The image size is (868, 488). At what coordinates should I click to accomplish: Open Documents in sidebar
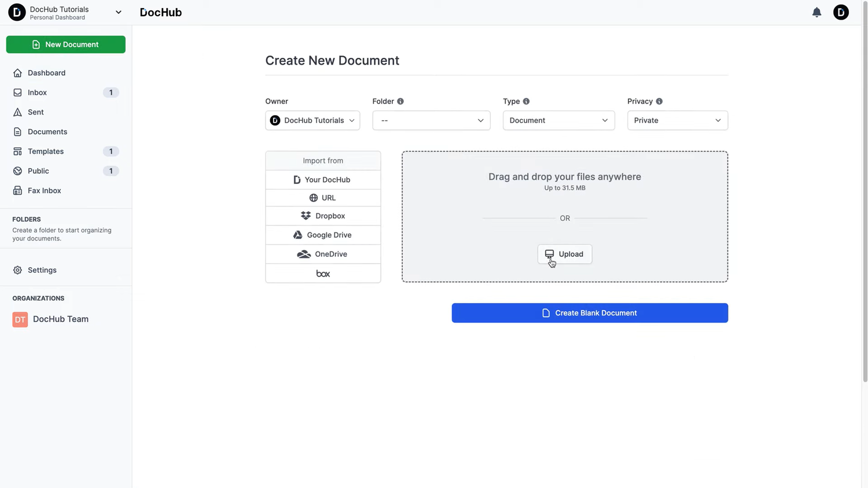tap(47, 132)
